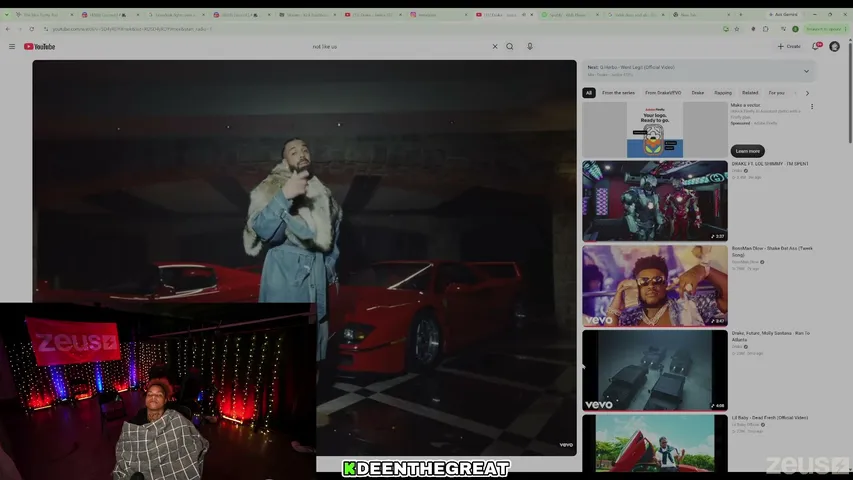853x480 pixels.
Task: Open the account avatar menu
Action: click(835, 47)
